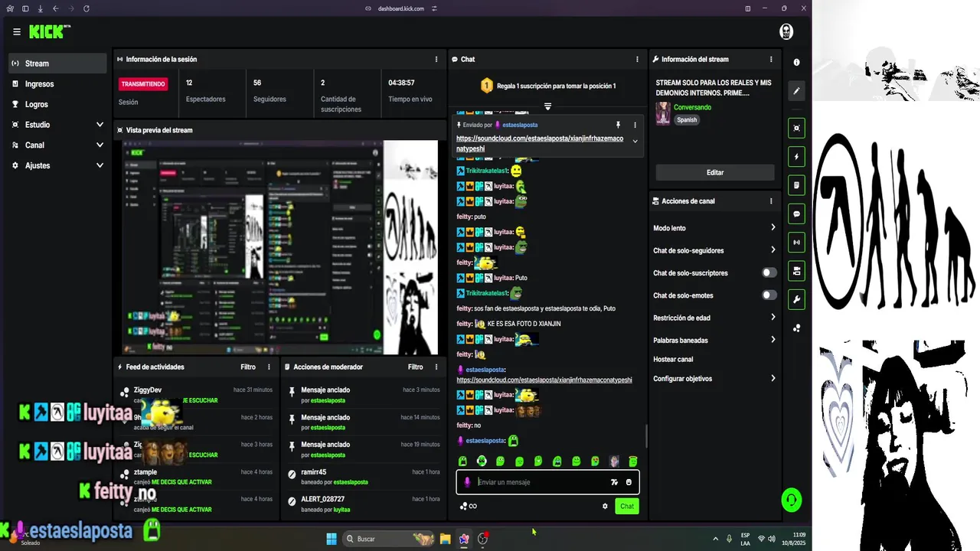
Task: Click the purple microphone badge in message box
Action: [x=467, y=482]
